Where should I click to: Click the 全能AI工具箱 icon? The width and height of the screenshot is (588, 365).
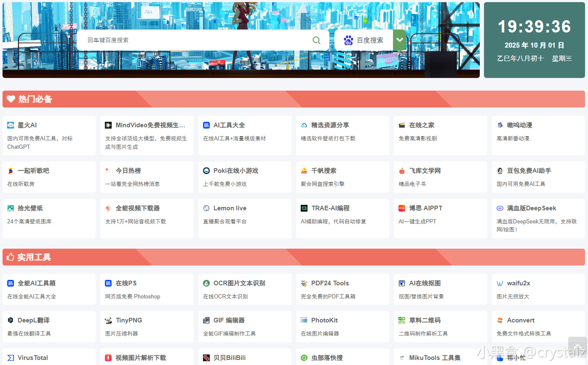[x=11, y=283]
